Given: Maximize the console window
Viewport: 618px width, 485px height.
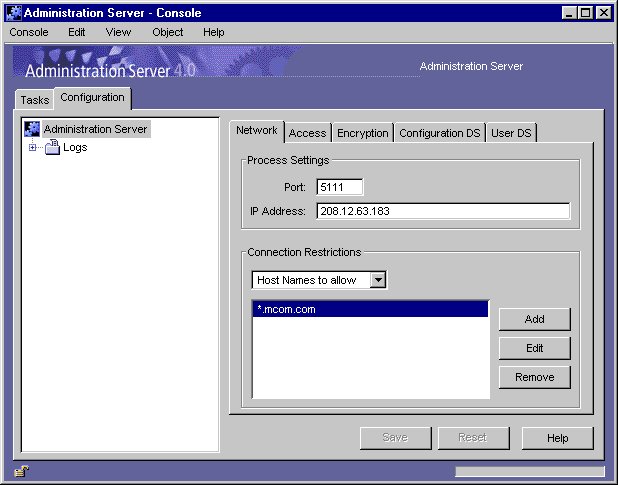Looking at the screenshot, I should pyautogui.click(x=586, y=13).
